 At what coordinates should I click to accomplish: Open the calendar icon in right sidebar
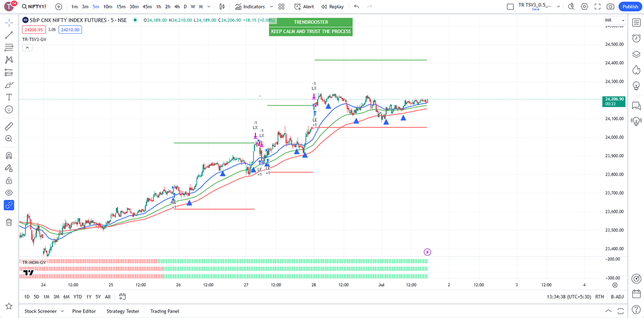point(636,294)
